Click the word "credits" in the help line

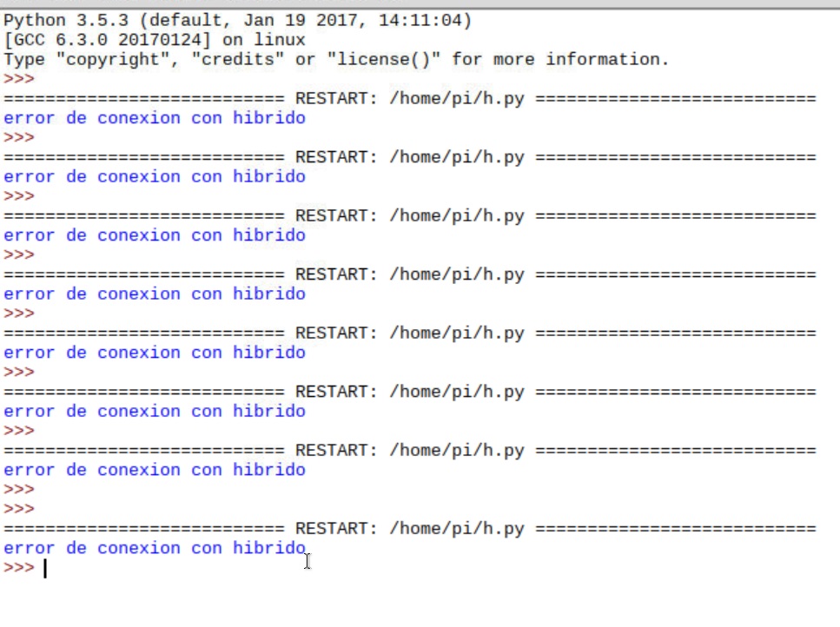237,59
